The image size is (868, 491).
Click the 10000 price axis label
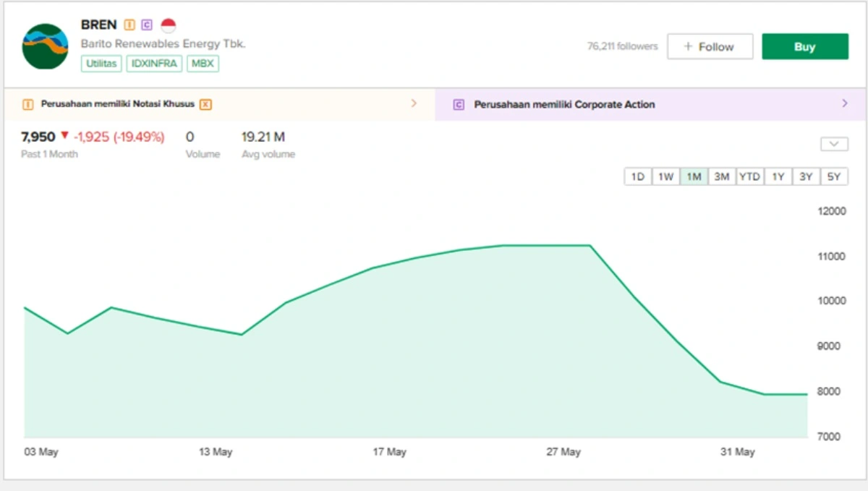click(832, 301)
